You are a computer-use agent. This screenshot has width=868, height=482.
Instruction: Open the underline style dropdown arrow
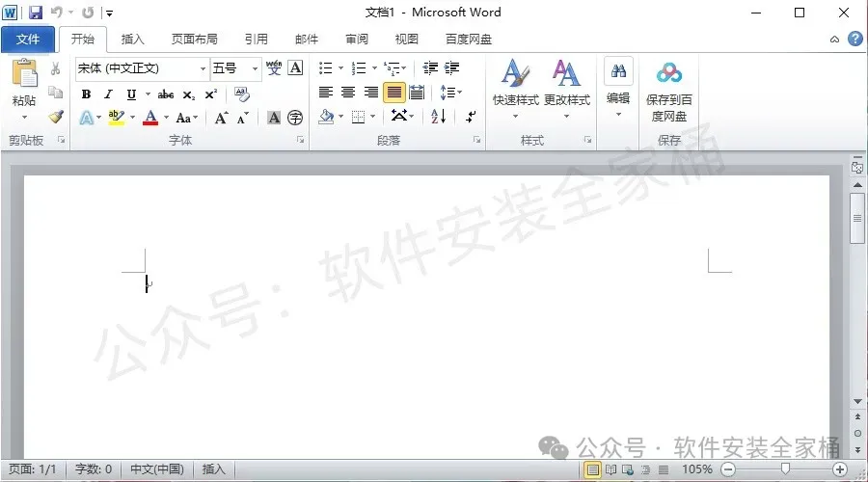point(148,94)
